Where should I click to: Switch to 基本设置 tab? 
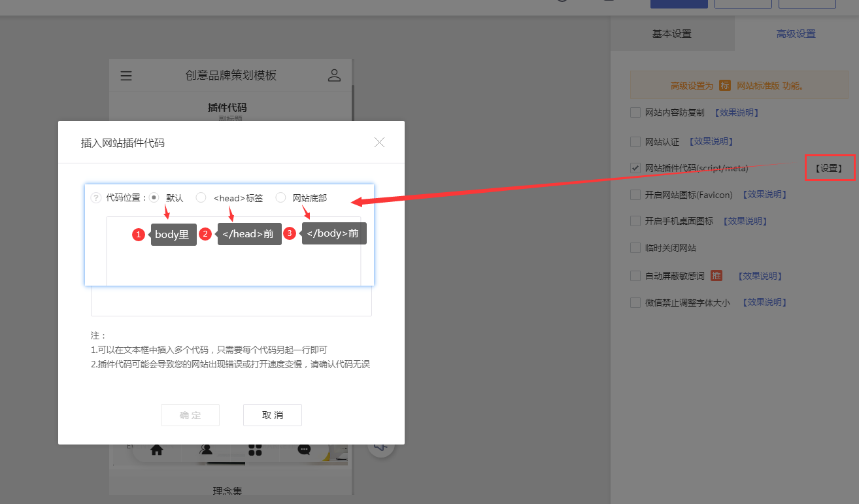coord(672,34)
